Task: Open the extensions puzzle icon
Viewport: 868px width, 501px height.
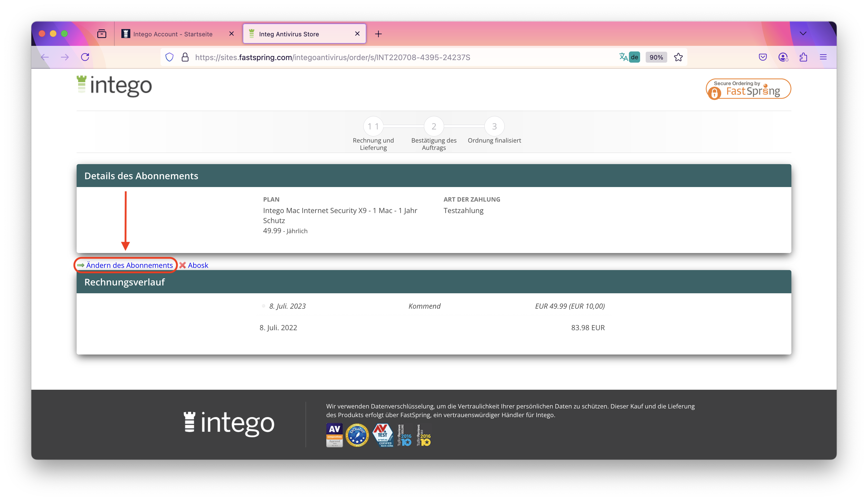Action: [x=803, y=57]
